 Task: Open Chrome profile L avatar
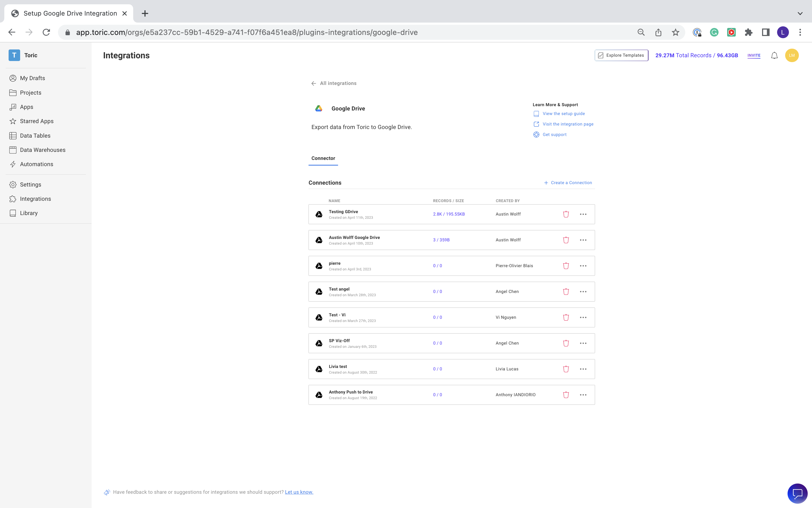click(782, 32)
